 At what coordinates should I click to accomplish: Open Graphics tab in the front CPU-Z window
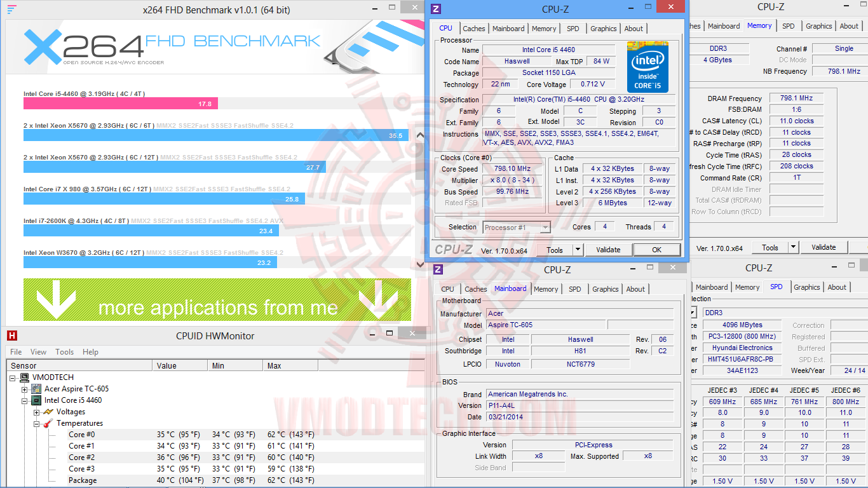[x=603, y=29]
